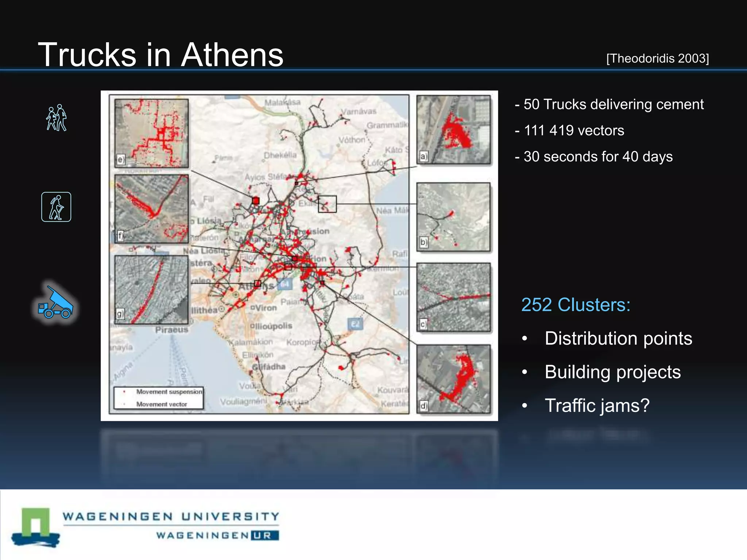Click the WAGENINGEN UR footer text
This screenshot has height=560, width=747.
[217, 535]
